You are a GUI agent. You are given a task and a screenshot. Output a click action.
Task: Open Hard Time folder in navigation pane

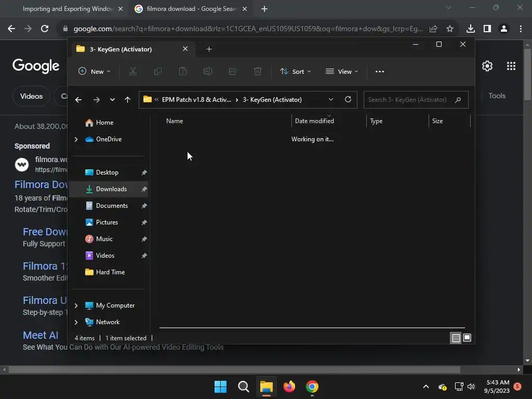point(109,272)
